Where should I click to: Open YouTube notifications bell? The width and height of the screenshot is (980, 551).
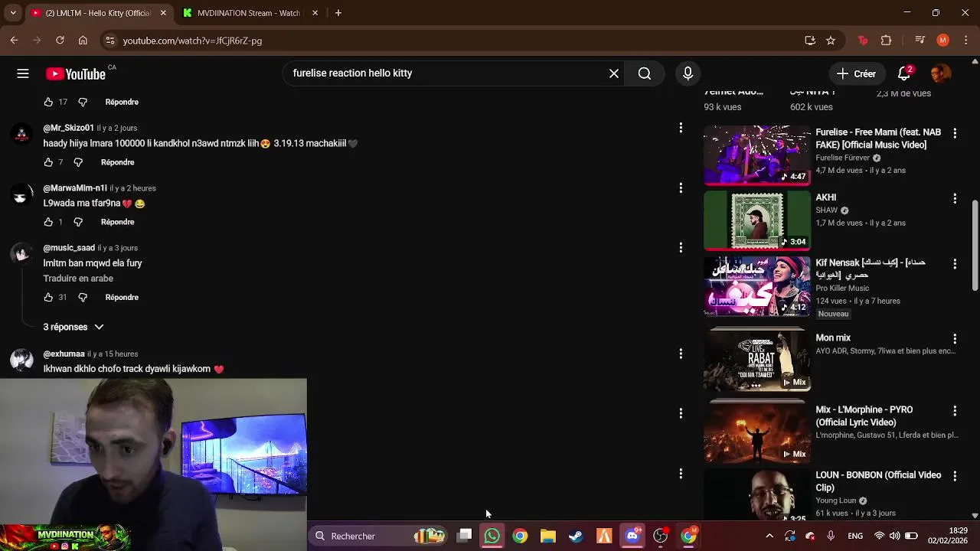click(x=904, y=73)
